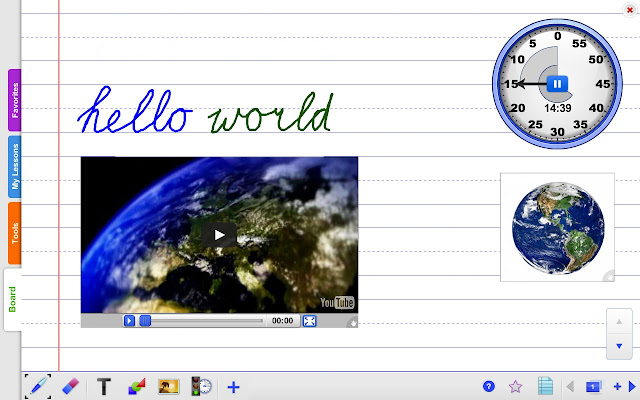This screenshot has width=640, height=400.
Task: Open the page thumbnail number 1
Action: coord(593,386)
